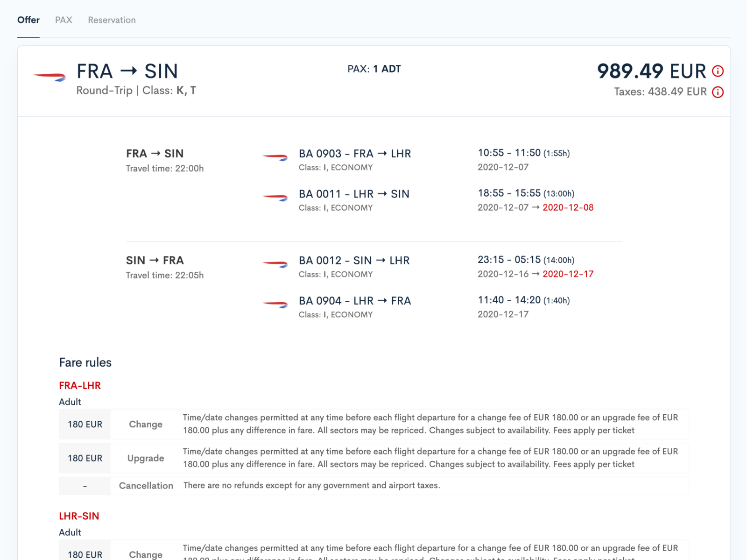Image resolution: width=747 pixels, height=560 pixels.
Task: Click no refunds cancellation description text
Action: [x=312, y=486]
